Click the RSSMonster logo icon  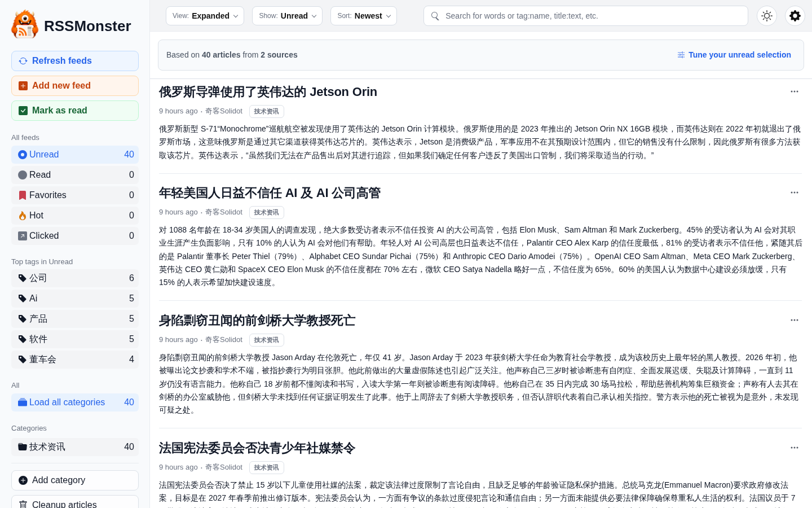[25, 24]
